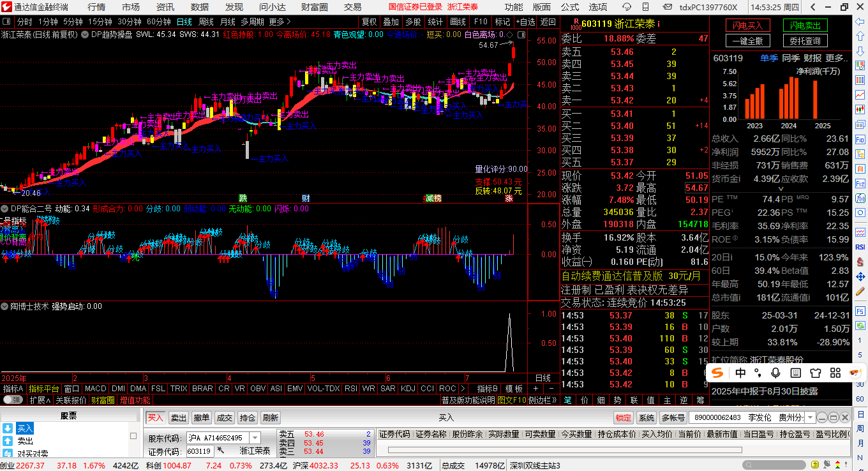Screen dimensions: 868x471
Task: Click the green refresh icon in right sidebar
Action: click(x=859, y=325)
